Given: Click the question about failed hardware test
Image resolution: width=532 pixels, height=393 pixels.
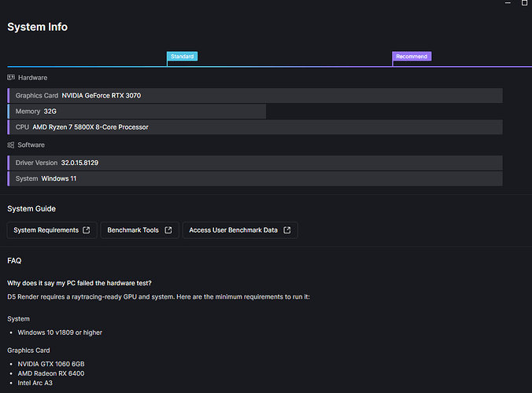Looking at the screenshot, I should point(79,283).
